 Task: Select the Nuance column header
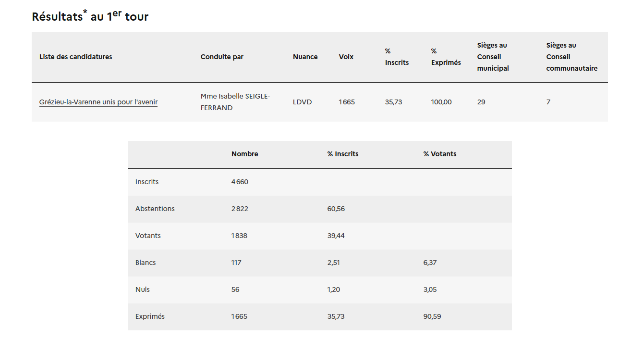point(305,57)
